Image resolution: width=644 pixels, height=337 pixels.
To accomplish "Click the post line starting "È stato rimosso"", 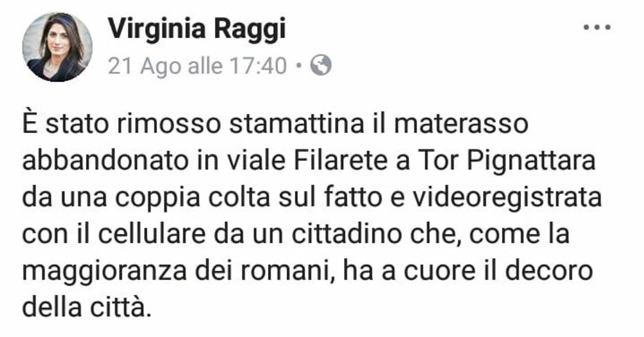I will 275,125.
